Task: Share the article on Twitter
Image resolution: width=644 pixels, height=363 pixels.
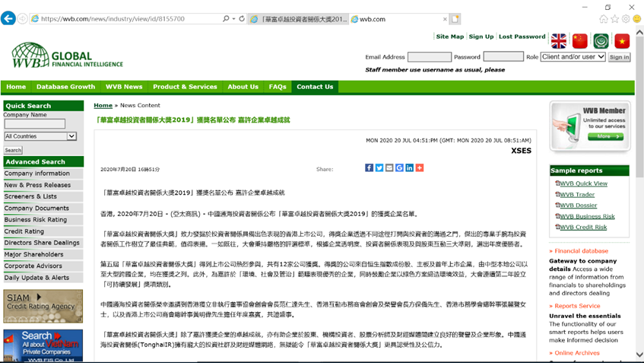Action: coord(379,167)
